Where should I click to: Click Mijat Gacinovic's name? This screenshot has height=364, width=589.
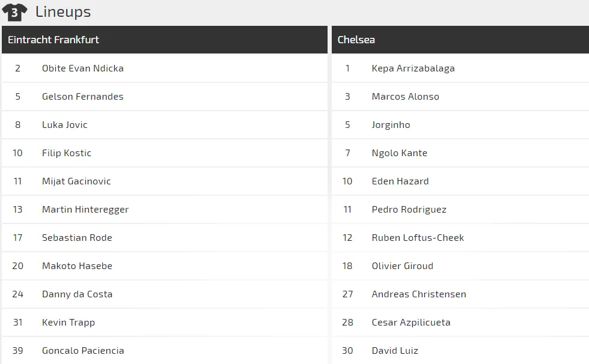point(76,181)
